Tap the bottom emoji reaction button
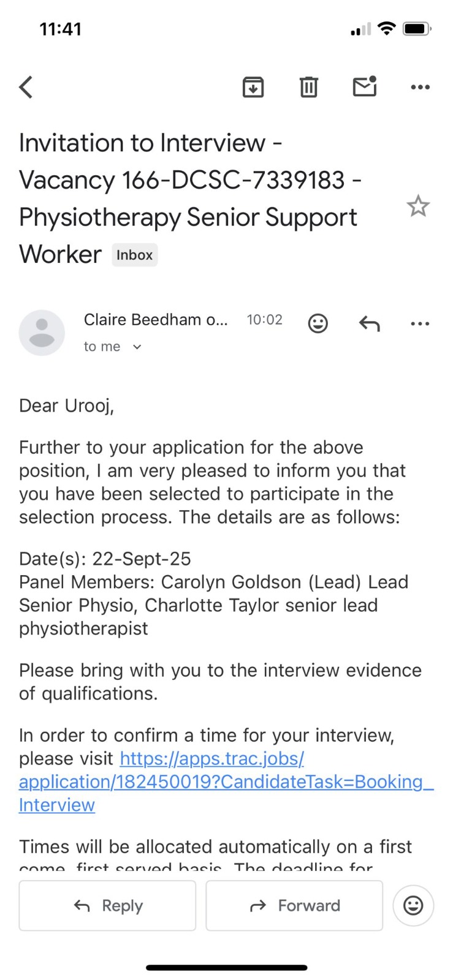The width and height of the screenshot is (453, 980). pyautogui.click(x=413, y=905)
